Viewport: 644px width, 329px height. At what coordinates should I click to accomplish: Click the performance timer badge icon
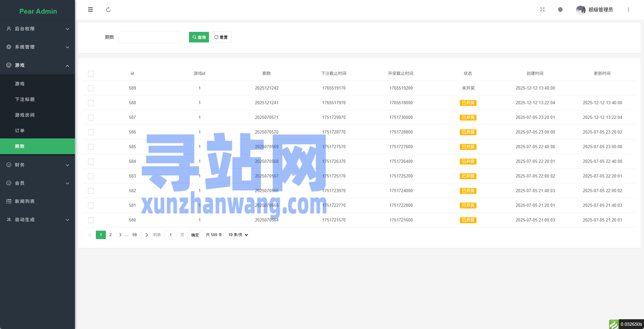[614, 324]
